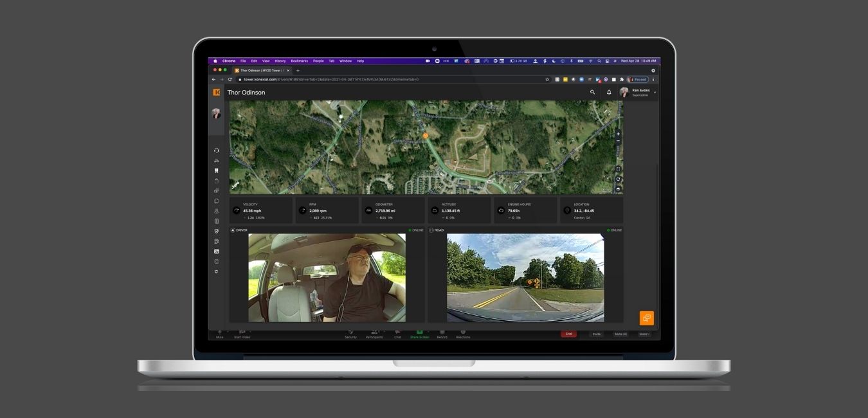868x418 pixels.
Task: Click the Mute All button in Zoom
Action: click(620, 334)
